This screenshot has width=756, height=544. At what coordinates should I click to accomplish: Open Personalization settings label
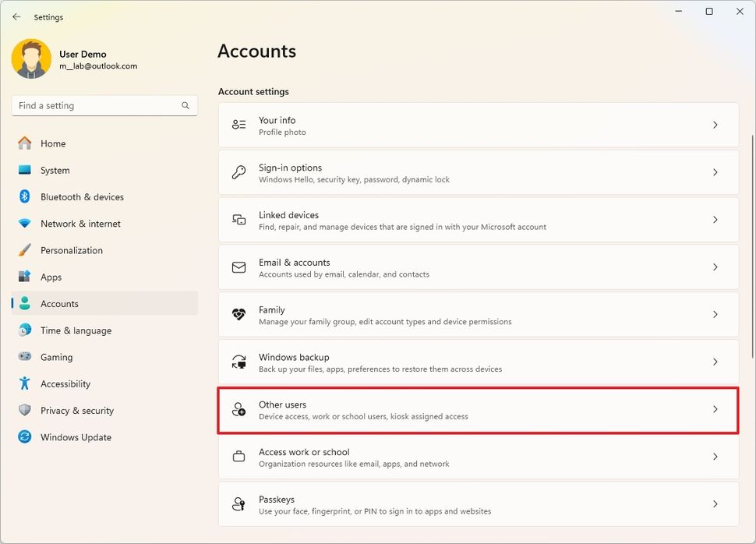click(x=72, y=250)
